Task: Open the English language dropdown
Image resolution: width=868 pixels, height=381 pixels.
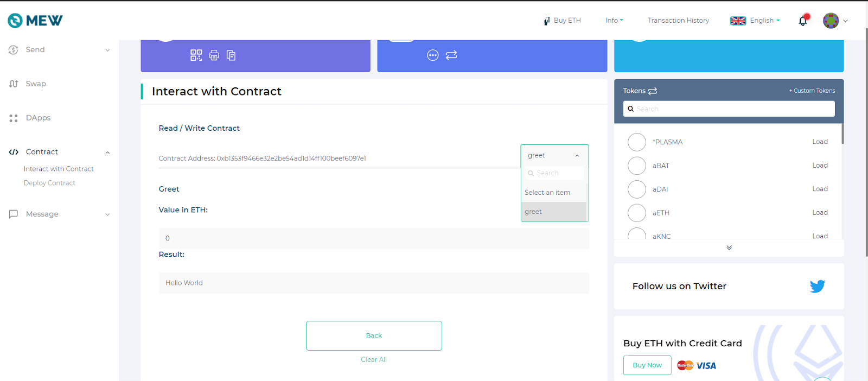Action: point(765,21)
